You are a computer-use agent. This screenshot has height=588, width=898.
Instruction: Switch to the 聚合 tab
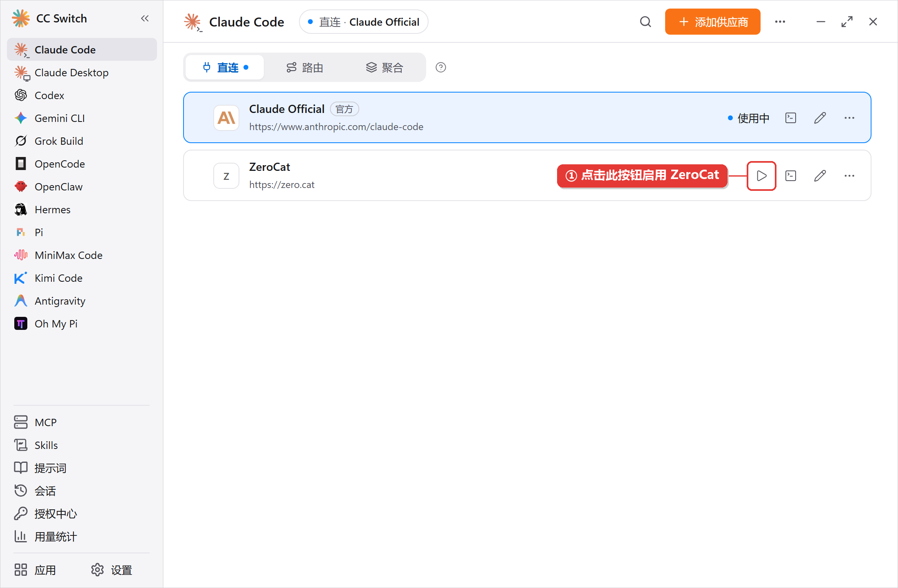click(x=385, y=67)
